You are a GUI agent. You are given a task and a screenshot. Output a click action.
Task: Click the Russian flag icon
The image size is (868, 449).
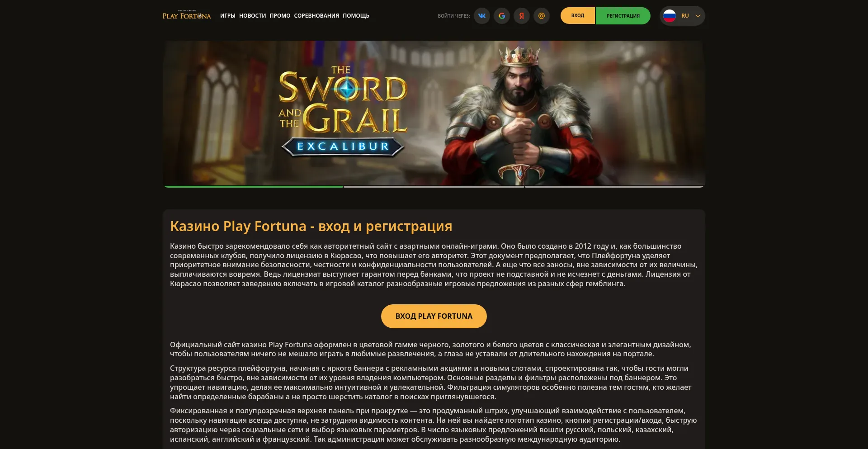670,16
